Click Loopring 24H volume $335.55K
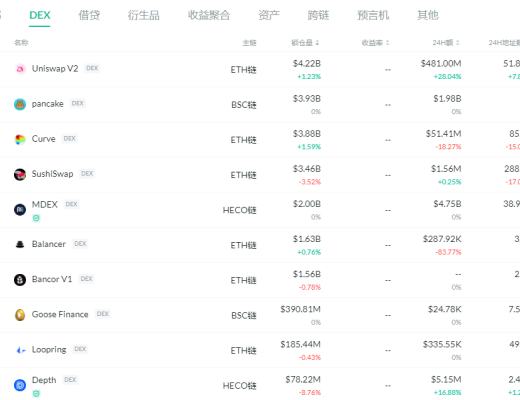 click(442, 344)
